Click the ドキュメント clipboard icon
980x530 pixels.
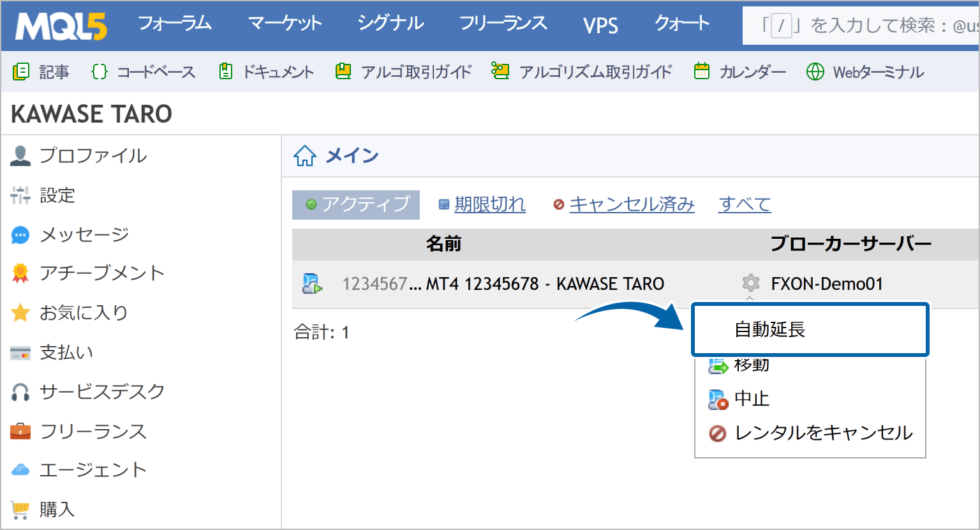225,72
